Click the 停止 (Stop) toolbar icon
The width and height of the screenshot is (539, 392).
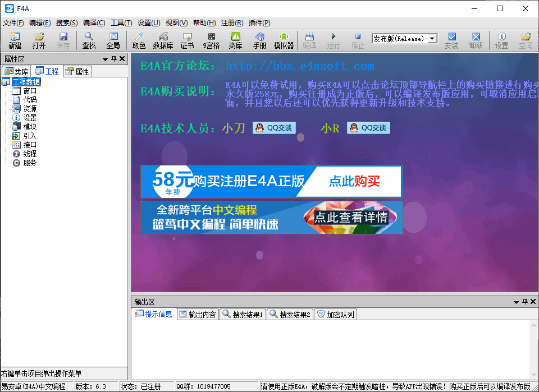(x=358, y=40)
